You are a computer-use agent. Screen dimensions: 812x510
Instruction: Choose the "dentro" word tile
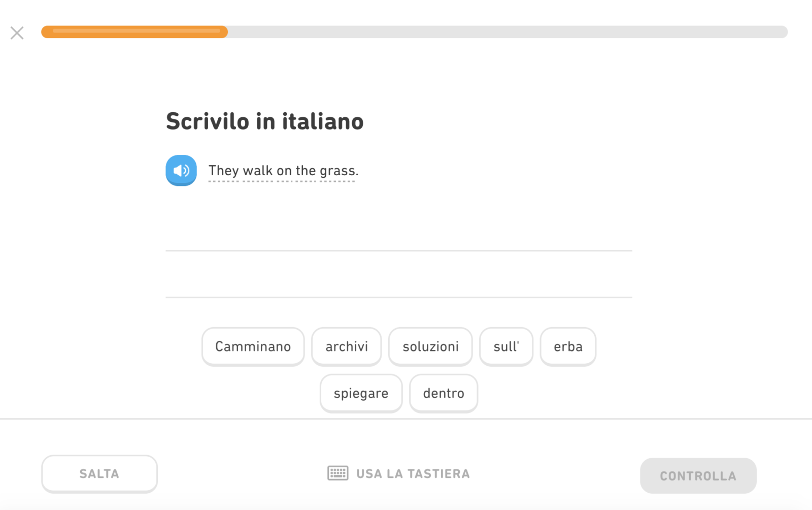[444, 393]
